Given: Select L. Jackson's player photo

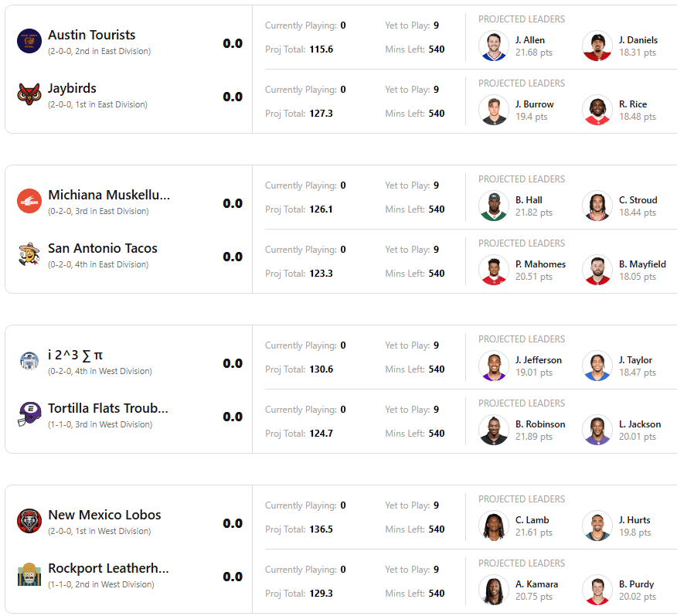Looking at the screenshot, I should click(x=597, y=430).
